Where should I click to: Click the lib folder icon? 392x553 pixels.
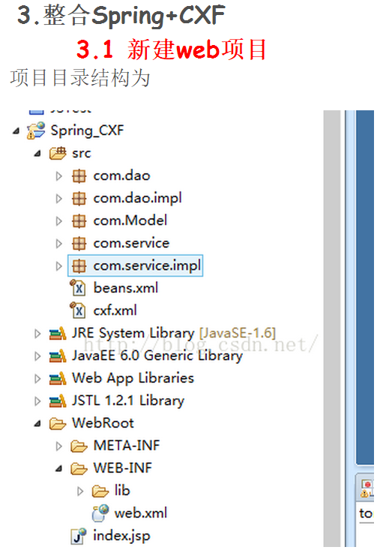click(x=100, y=491)
